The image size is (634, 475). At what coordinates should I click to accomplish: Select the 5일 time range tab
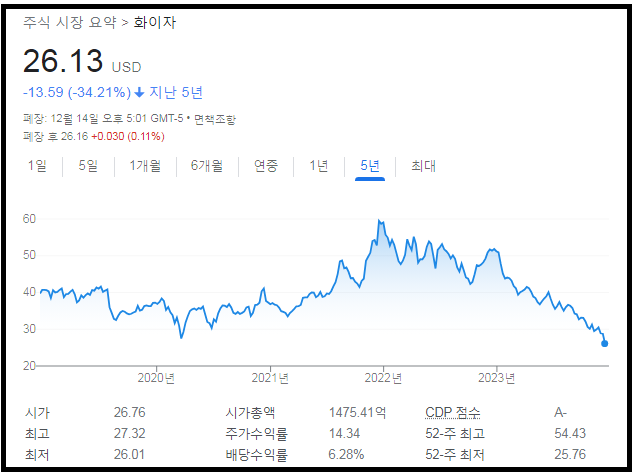point(88,166)
